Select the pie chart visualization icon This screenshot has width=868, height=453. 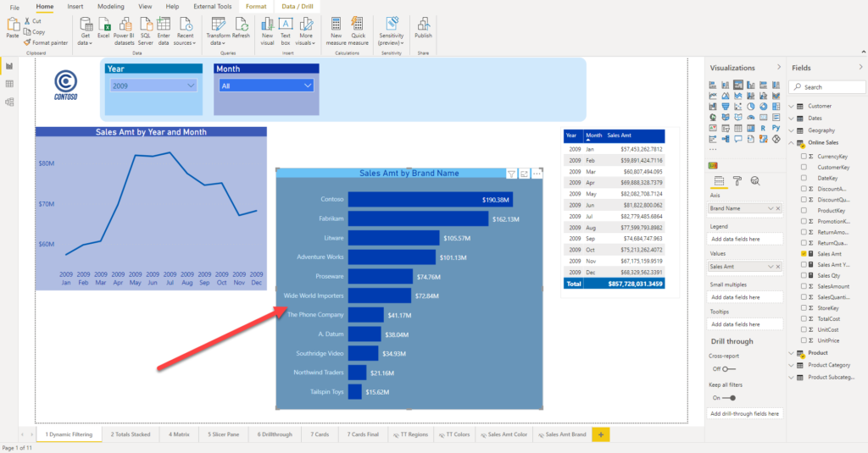[751, 106]
